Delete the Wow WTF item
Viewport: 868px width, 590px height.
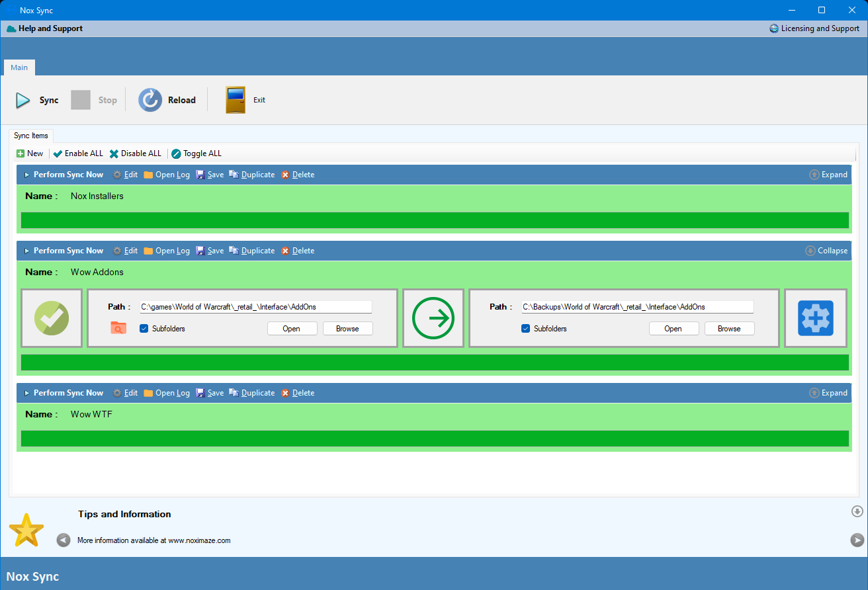tap(298, 393)
